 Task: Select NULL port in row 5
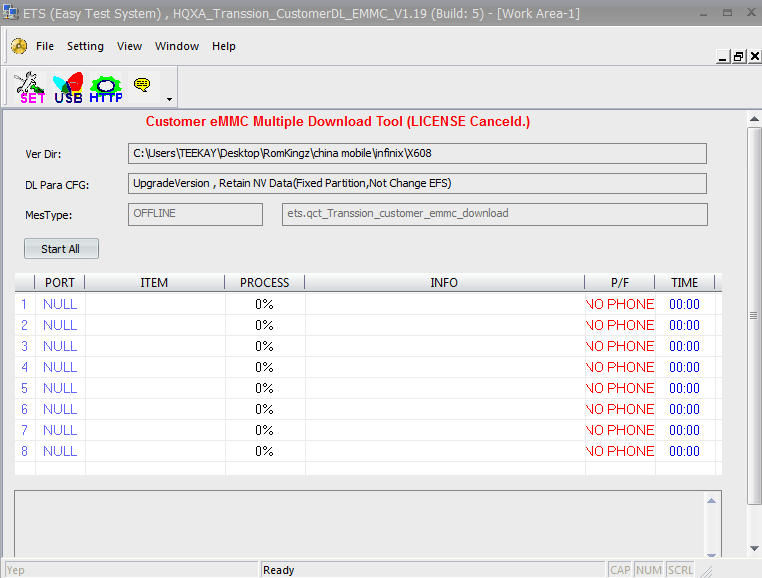pyautogui.click(x=60, y=388)
